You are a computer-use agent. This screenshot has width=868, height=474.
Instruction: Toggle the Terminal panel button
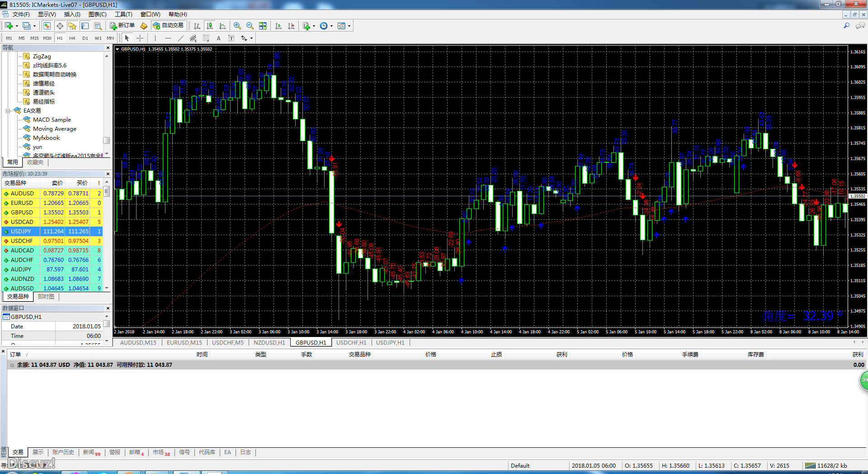pos(85,26)
